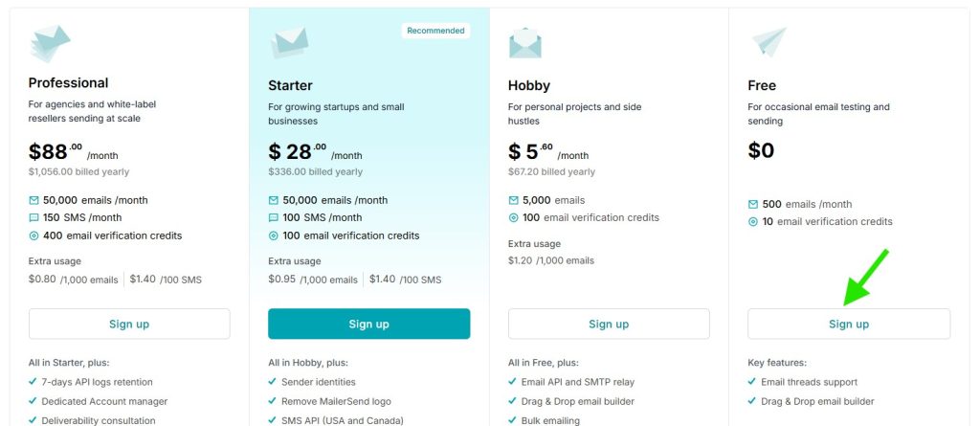Click the Professional plan heading
Screen dimensions: 980x426
[68, 83]
